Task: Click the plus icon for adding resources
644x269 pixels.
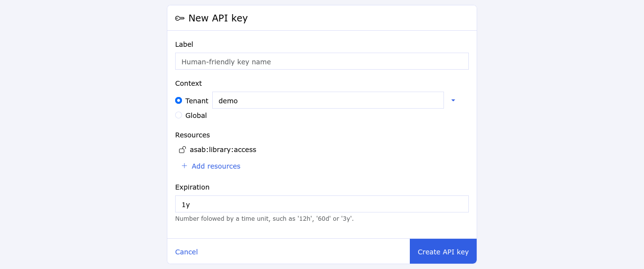Action: pyautogui.click(x=184, y=166)
